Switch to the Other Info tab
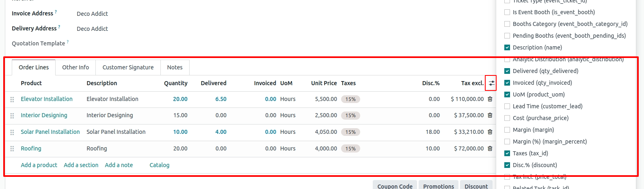 point(76,67)
